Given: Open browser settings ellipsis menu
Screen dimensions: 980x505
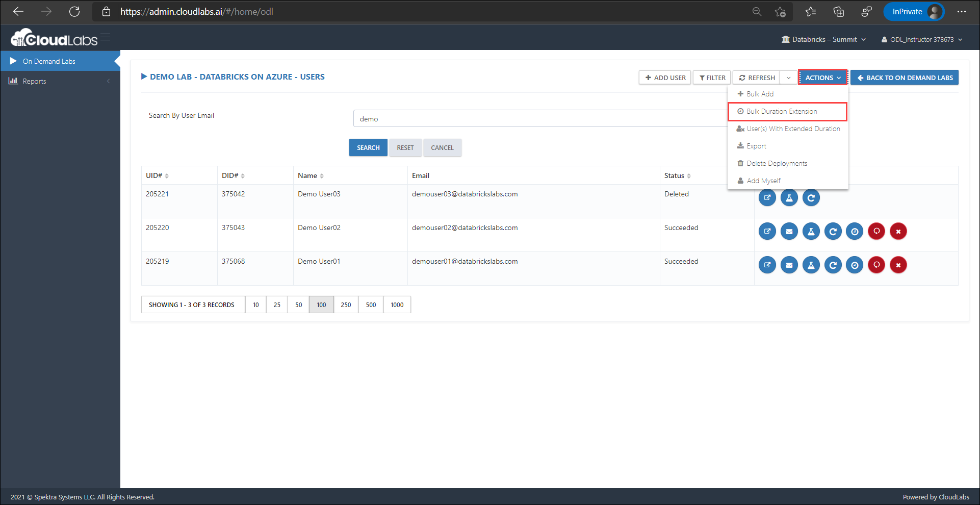Looking at the screenshot, I should pyautogui.click(x=962, y=11).
